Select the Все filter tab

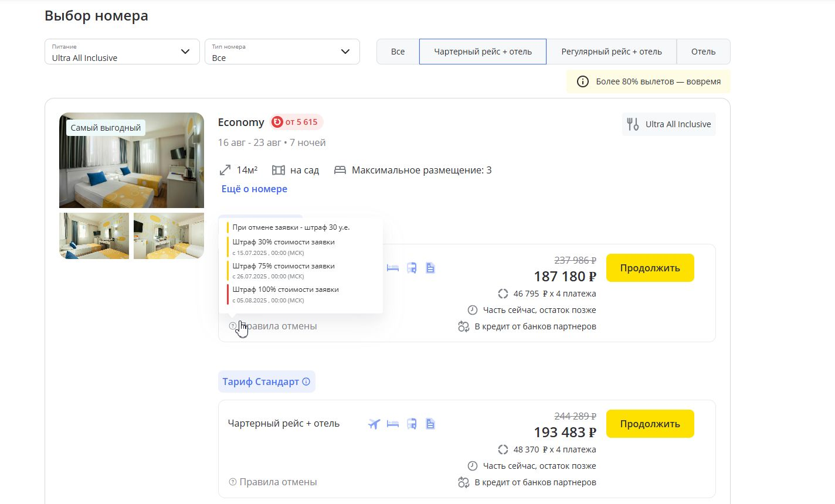398,52
